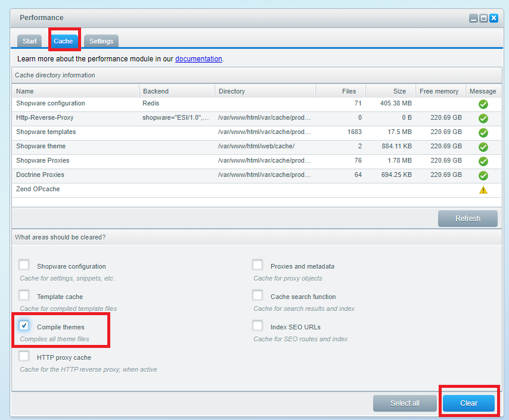
Task: Minimize the Performance window
Action: 473,18
